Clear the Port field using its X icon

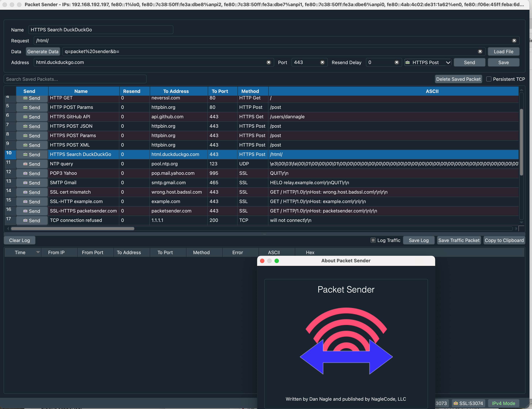(322, 62)
